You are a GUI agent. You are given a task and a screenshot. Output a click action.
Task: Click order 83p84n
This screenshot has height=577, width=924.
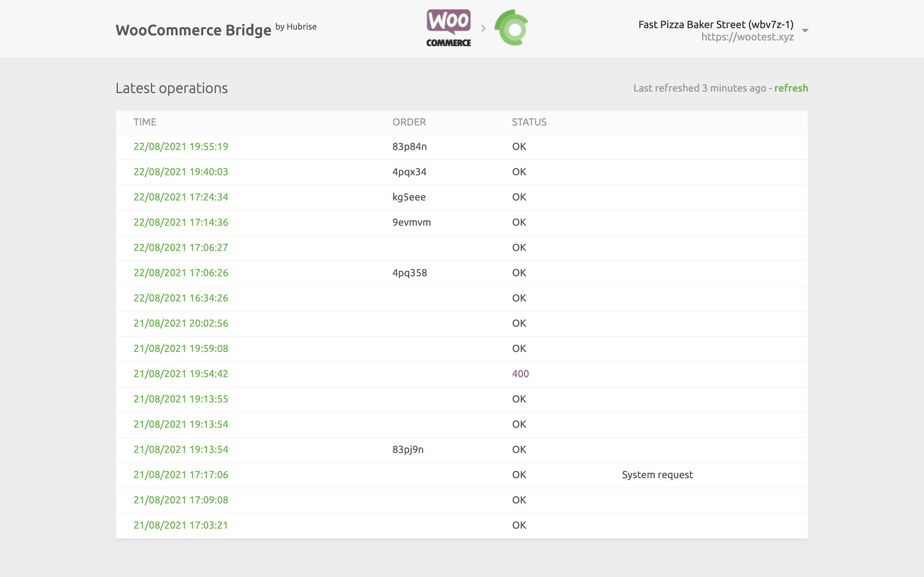(x=410, y=146)
